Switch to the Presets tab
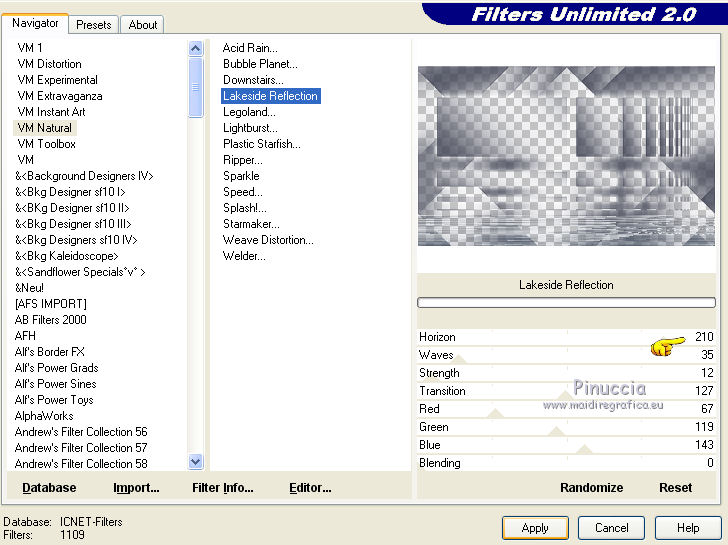This screenshot has width=728, height=545. point(94,25)
